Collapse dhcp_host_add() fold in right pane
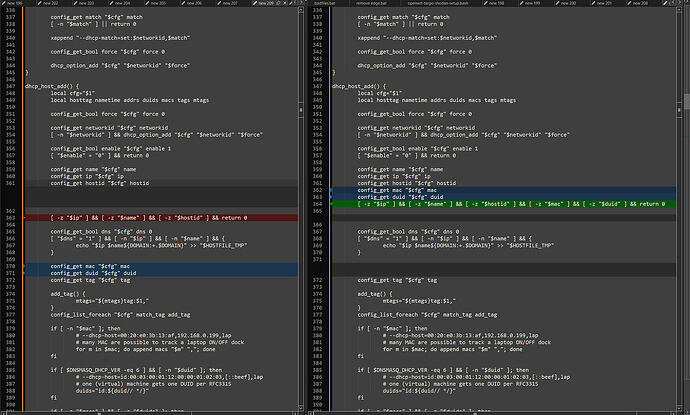 point(330,87)
